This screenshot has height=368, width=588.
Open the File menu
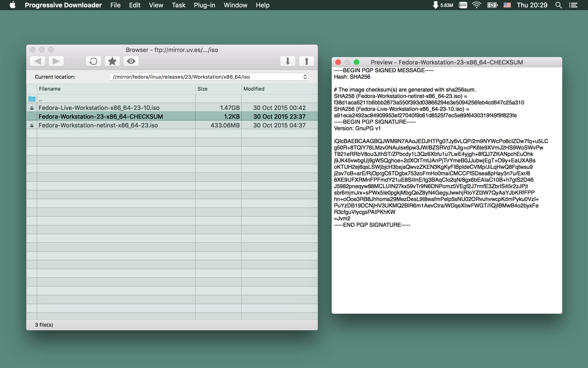point(115,5)
